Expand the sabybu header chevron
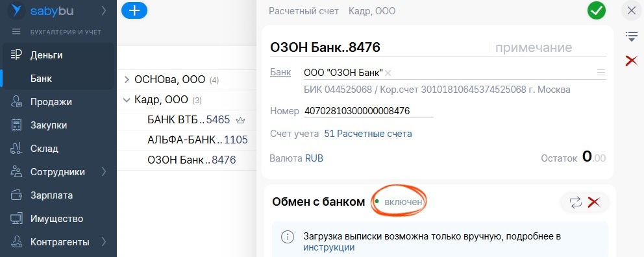This screenshot has height=257, width=644. coord(103,11)
